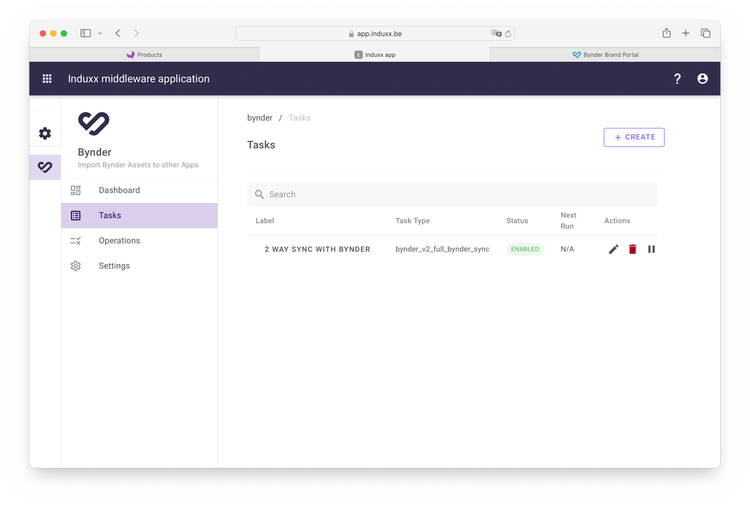This screenshot has height=507, width=750.
Task: Open the help question mark icon
Action: click(677, 79)
